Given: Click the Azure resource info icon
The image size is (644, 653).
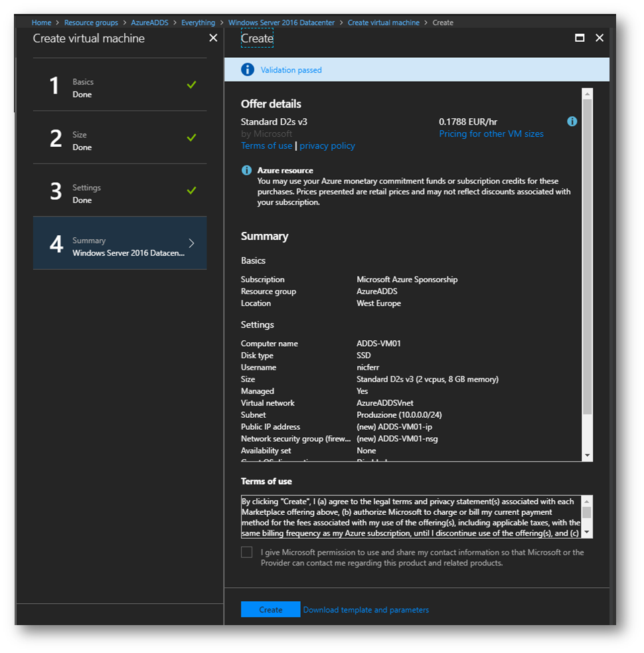Looking at the screenshot, I should coord(246,170).
